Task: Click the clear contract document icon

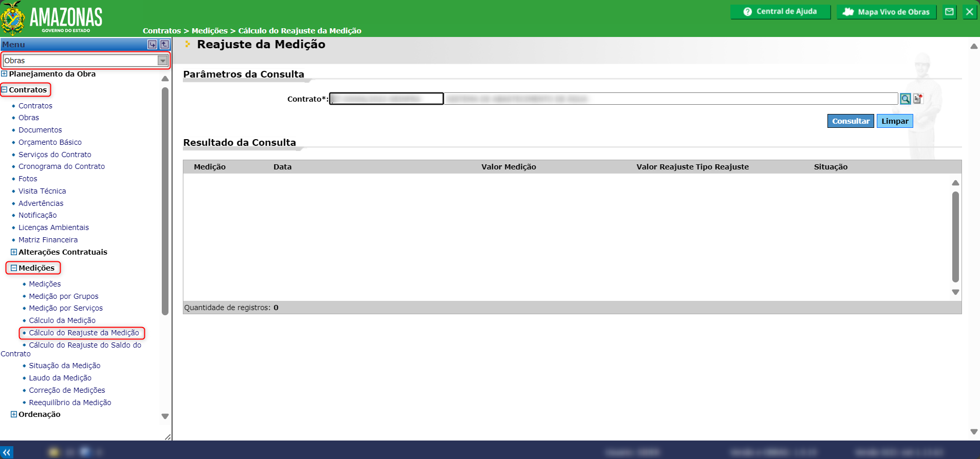Action: (918, 99)
